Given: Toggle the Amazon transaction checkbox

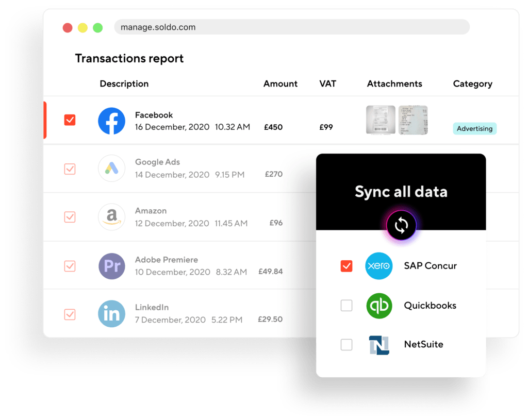Looking at the screenshot, I should [x=70, y=217].
